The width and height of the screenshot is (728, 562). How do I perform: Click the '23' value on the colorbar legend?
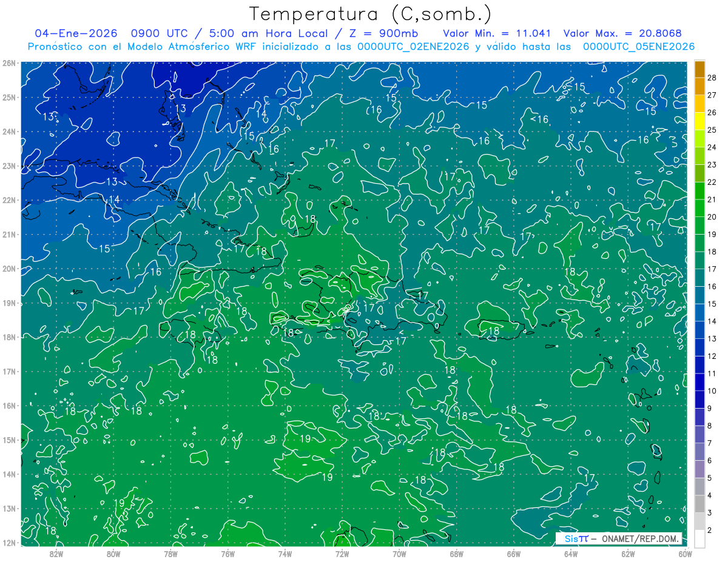pos(712,165)
